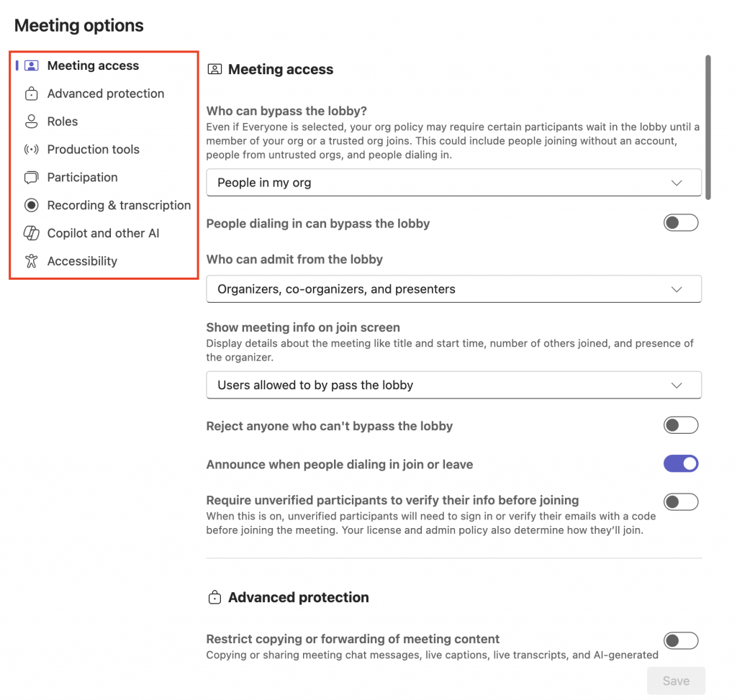Expand the Who can admit from lobby dropdown

click(x=453, y=289)
